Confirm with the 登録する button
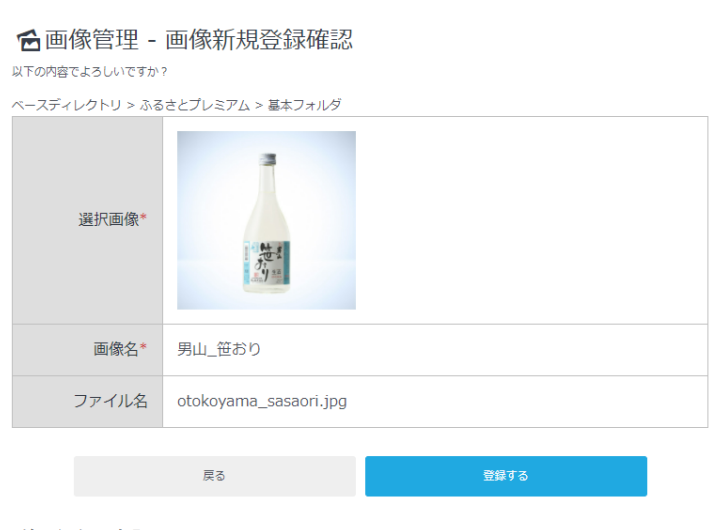724x530 pixels. (505, 476)
